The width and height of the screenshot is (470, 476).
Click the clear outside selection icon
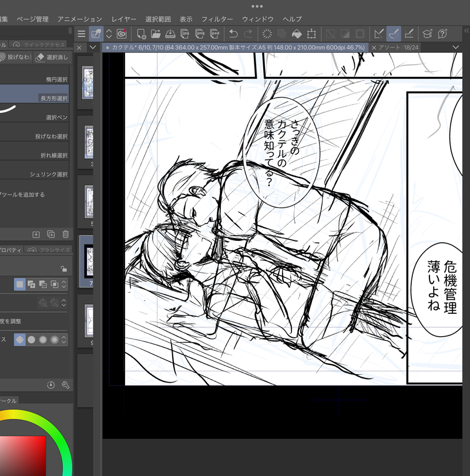[x=282, y=33]
